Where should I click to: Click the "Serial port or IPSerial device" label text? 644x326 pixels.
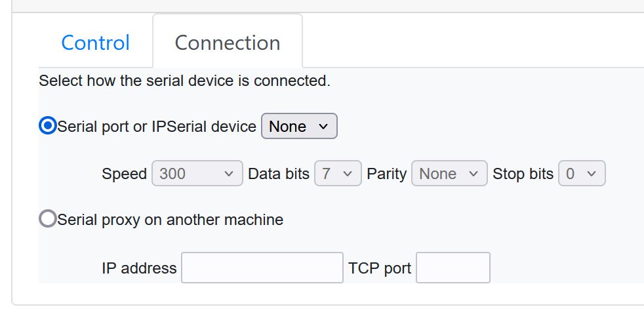pyautogui.click(x=157, y=127)
